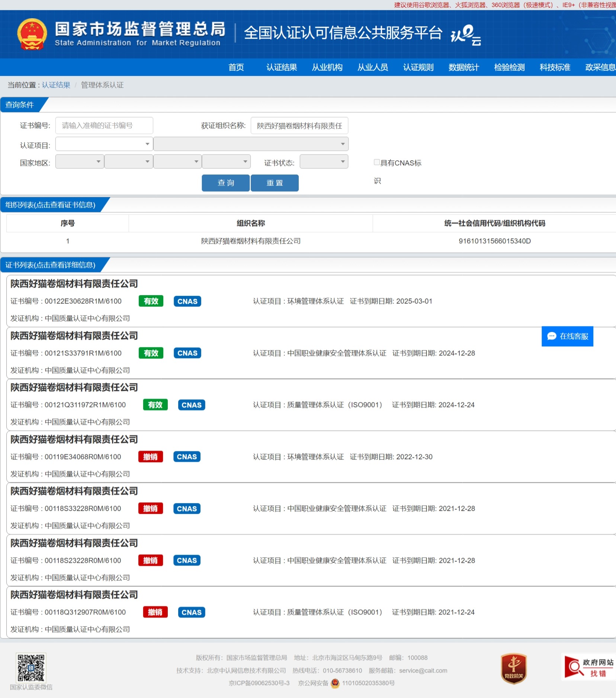This screenshot has width=616, height=698.
Task: Open 科技标准 navigation menu
Action: click(555, 67)
